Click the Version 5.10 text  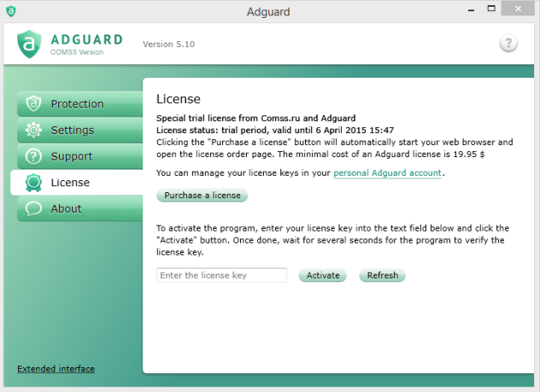tap(169, 44)
